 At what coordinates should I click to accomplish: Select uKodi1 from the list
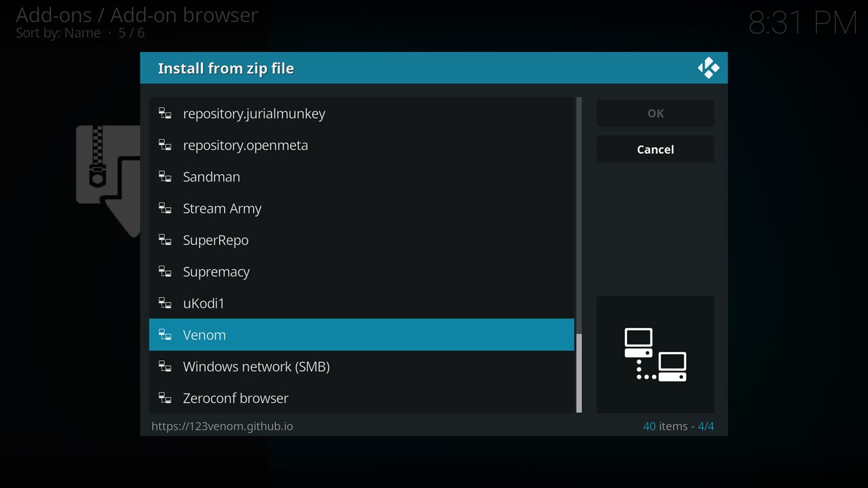click(203, 304)
